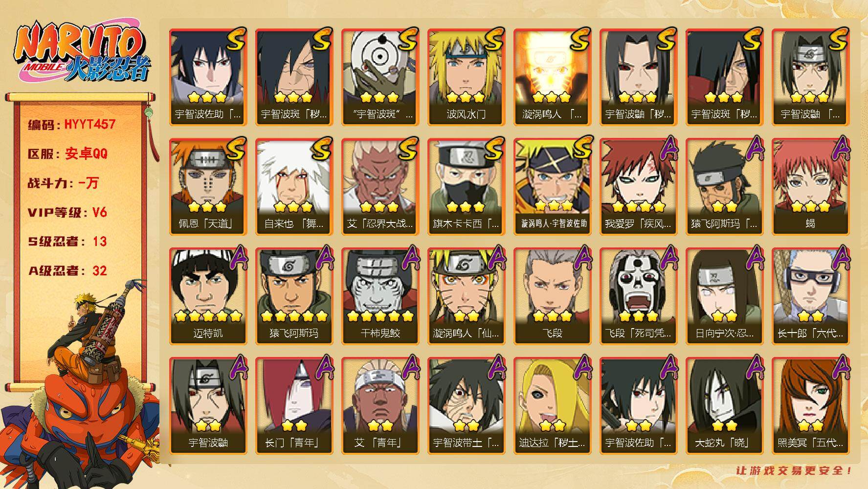
Task: Open the 佩恩「天道」 character card
Action: 208,187
